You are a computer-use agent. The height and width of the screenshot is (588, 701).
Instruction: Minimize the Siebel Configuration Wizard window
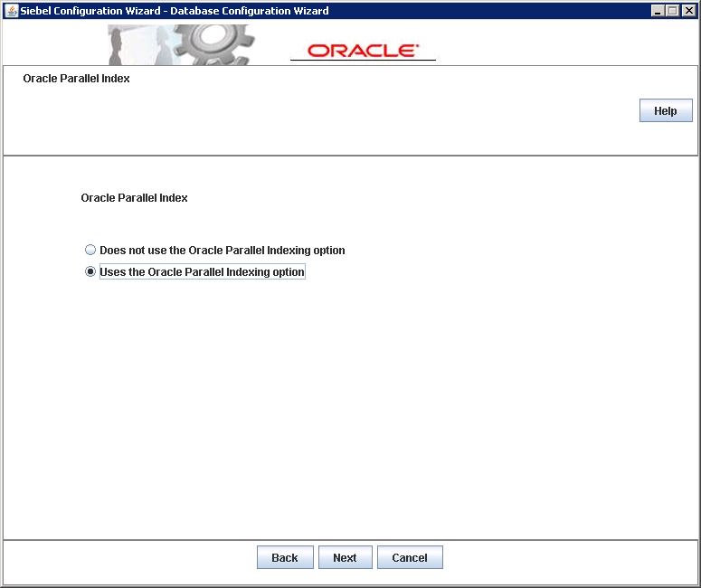(x=658, y=11)
